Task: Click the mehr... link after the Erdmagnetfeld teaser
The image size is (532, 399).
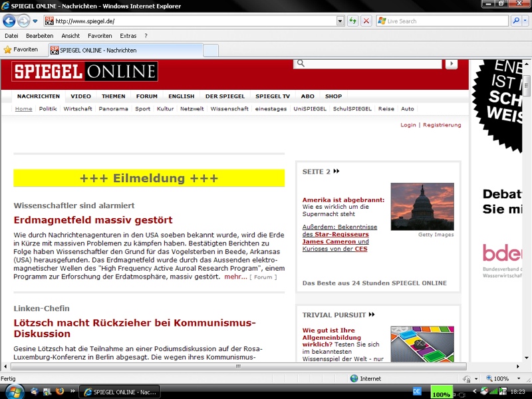Action: (235, 277)
